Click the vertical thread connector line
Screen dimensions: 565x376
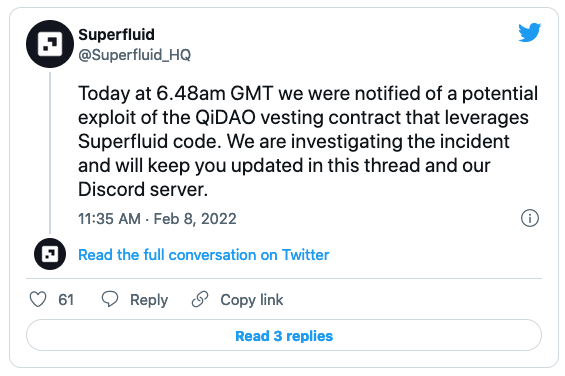pos(50,153)
